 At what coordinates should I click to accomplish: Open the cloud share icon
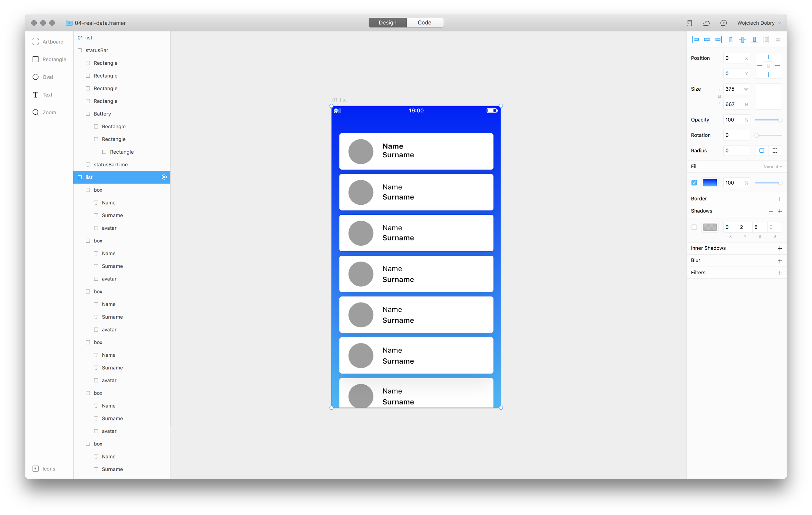coord(706,23)
